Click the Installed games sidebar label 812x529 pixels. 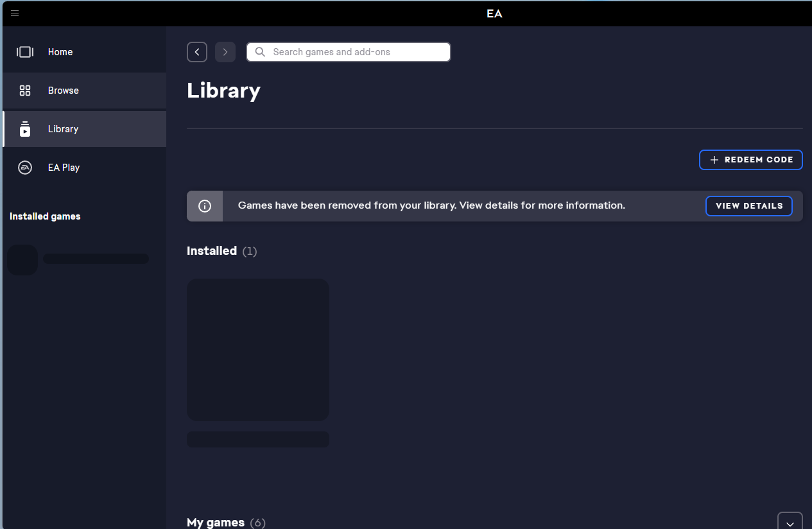click(x=45, y=216)
